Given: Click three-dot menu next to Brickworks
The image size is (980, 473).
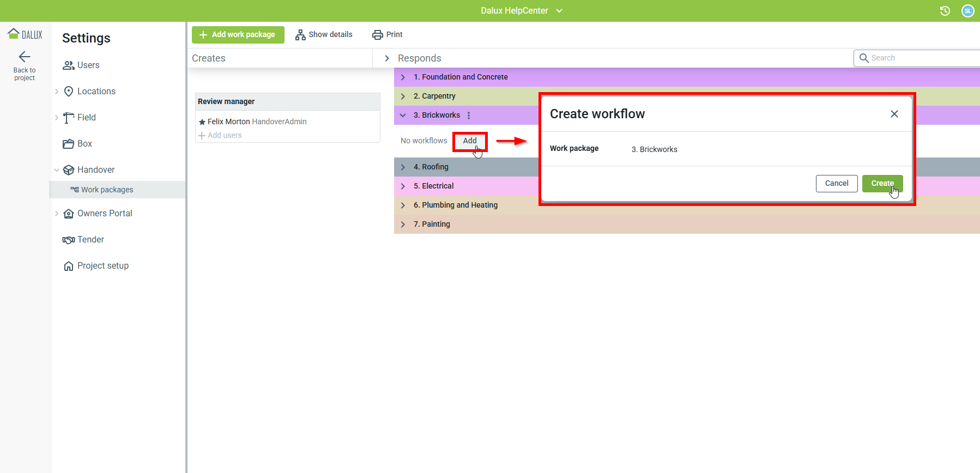Looking at the screenshot, I should (x=469, y=116).
